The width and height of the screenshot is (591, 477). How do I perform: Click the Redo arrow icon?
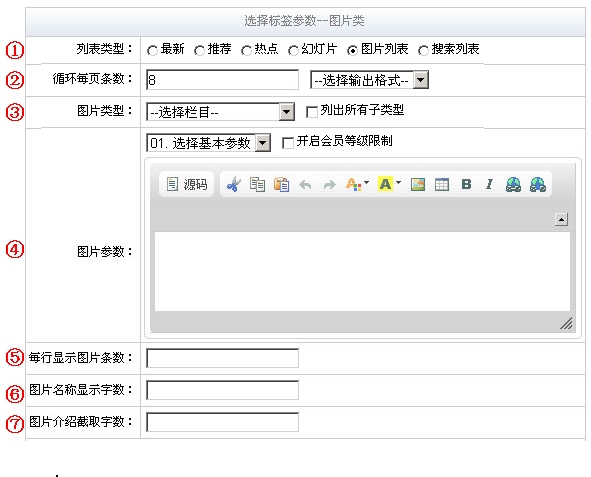click(x=329, y=185)
